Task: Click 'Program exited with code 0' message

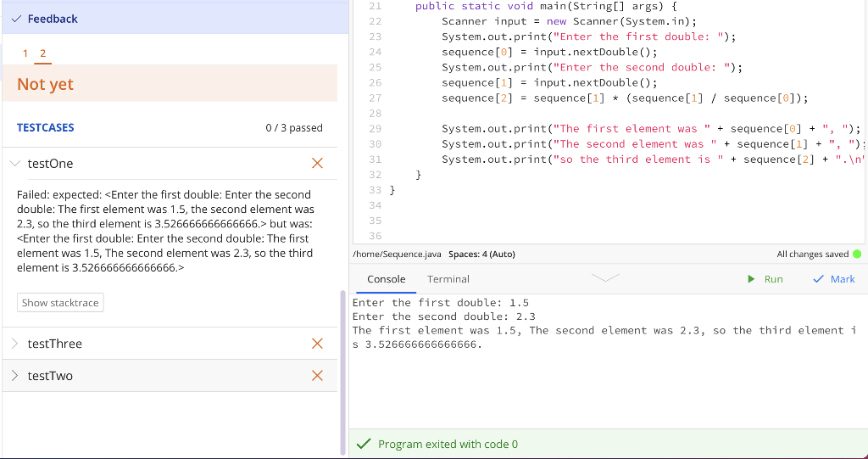Action: click(448, 444)
